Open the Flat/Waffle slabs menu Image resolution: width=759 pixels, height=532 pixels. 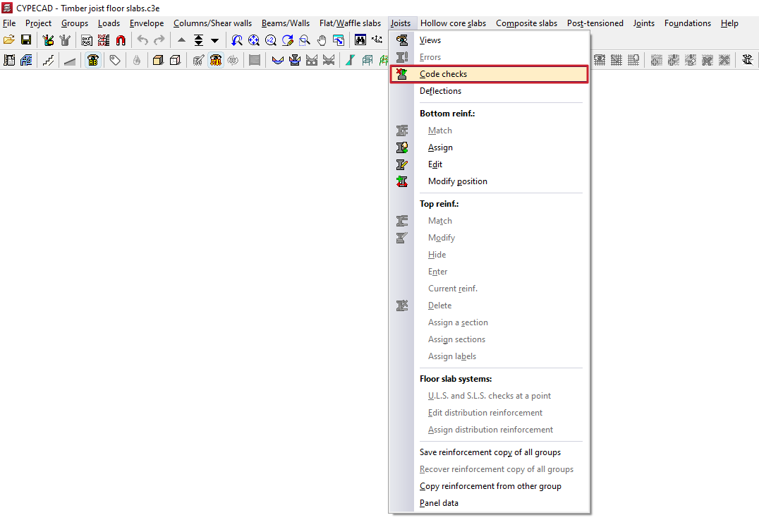pyautogui.click(x=350, y=23)
